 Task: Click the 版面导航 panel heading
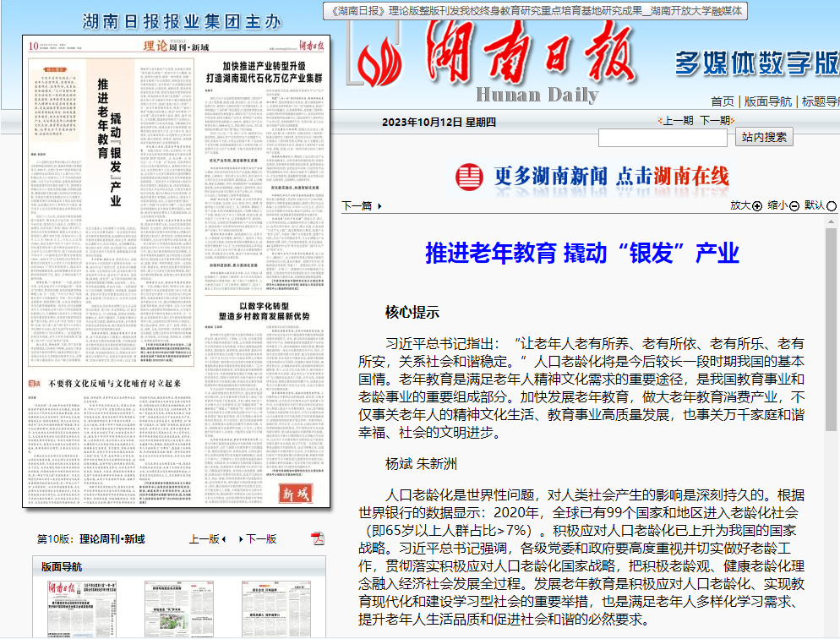click(62, 566)
